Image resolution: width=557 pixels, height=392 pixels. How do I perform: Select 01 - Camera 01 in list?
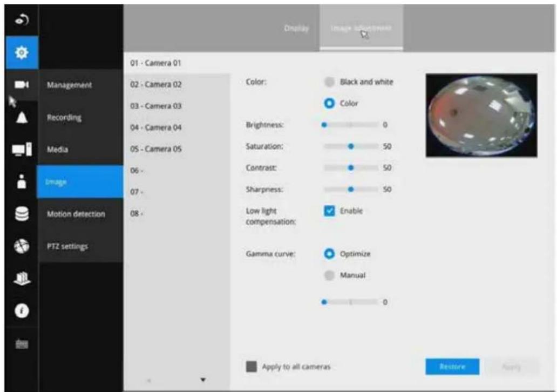[176, 63]
